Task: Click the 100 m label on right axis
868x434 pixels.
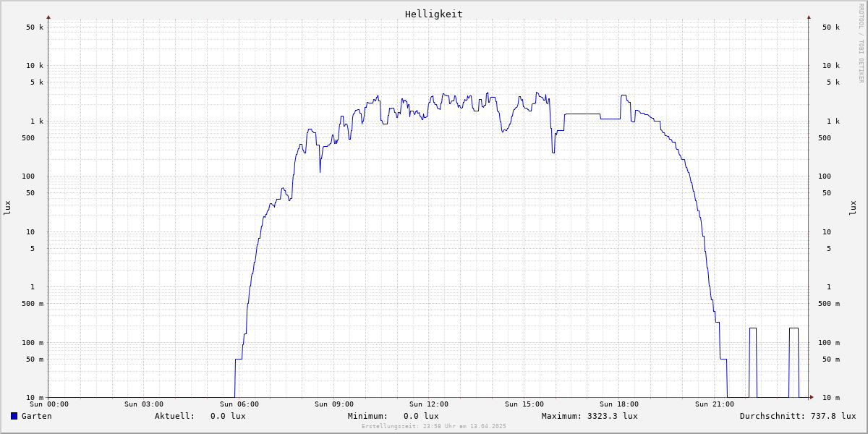Action: pos(829,343)
